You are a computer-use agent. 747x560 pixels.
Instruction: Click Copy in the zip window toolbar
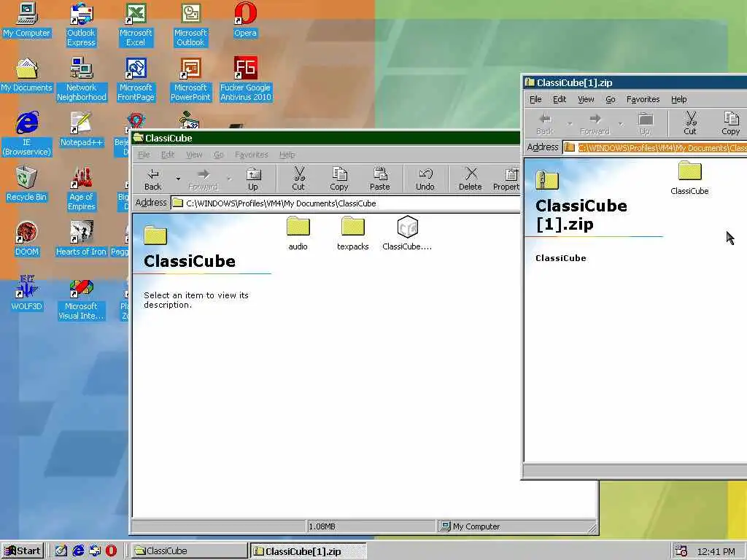click(x=730, y=124)
